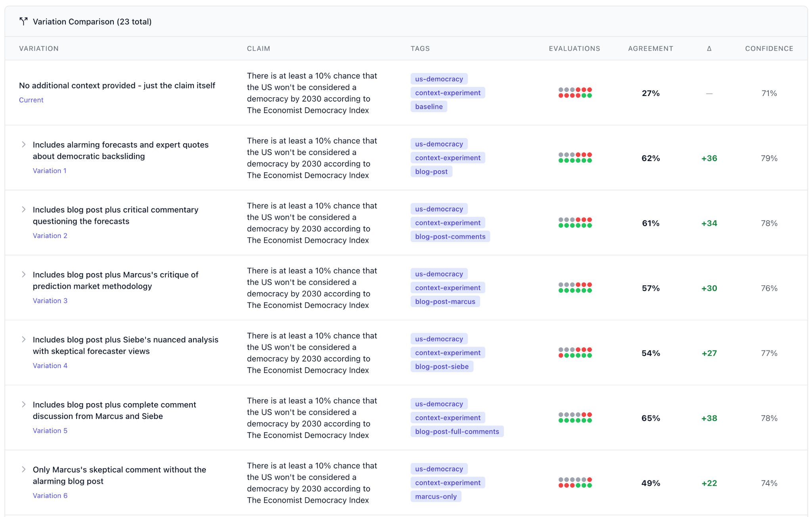This screenshot has height=517, width=812.
Task: Expand Variation 6 Marcus-only chevron
Action: (24, 469)
